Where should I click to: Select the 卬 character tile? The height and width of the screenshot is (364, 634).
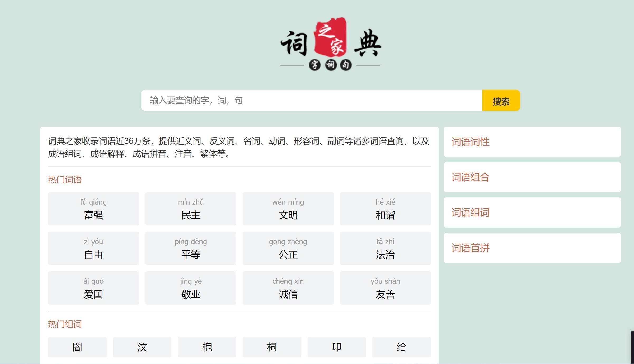(337, 347)
